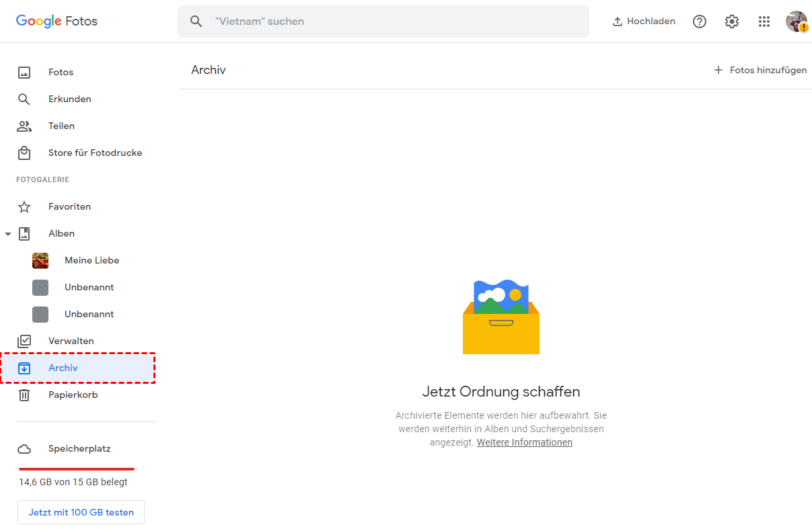Open the Meine Liebe album
Screen dimensions: 812x531
coord(91,260)
